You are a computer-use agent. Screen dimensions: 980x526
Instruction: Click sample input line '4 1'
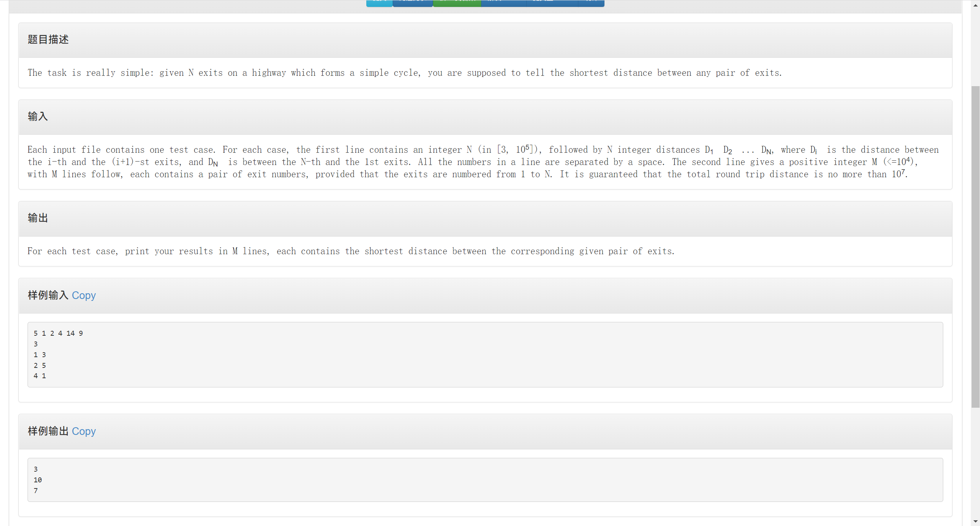40,376
